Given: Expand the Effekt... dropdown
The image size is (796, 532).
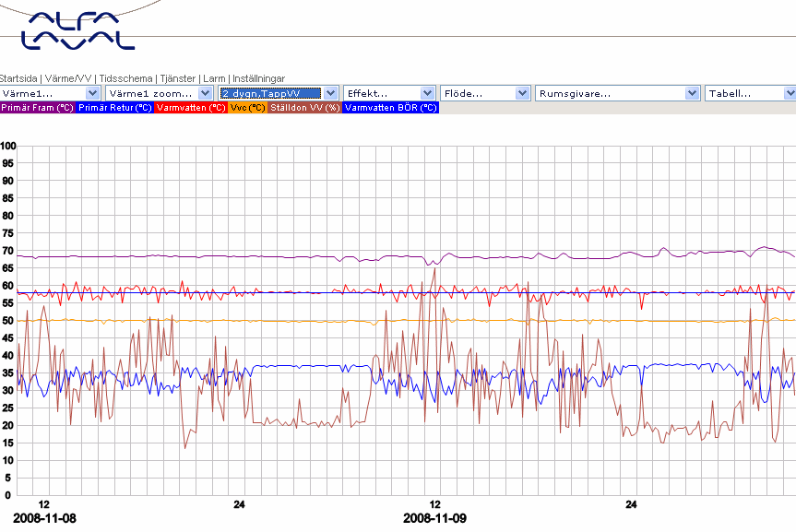Looking at the screenshot, I should [x=389, y=93].
